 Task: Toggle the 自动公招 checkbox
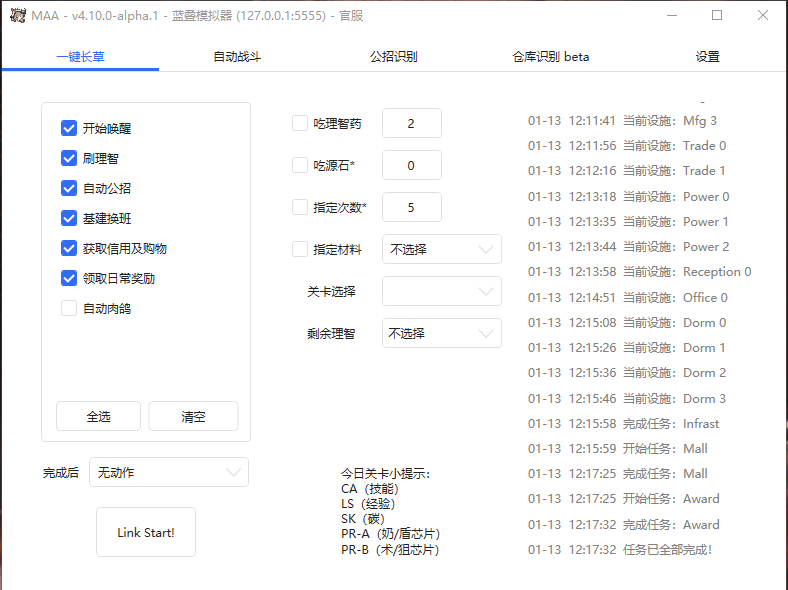click(x=69, y=188)
